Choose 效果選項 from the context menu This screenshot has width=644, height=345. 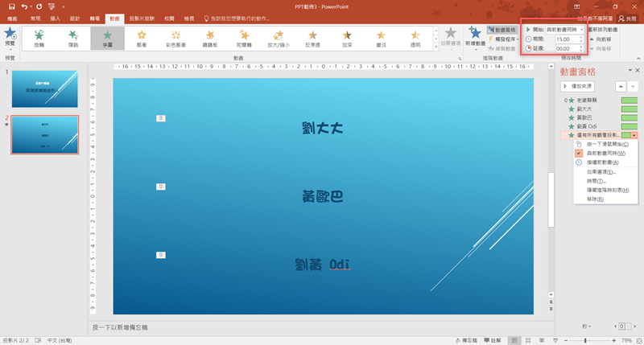coord(601,172)
